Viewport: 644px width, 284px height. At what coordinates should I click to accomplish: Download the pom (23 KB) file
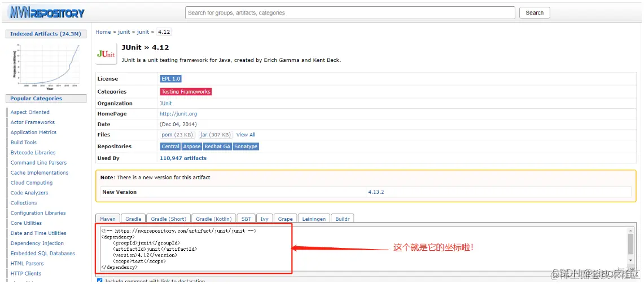click(x=177, y=135)
